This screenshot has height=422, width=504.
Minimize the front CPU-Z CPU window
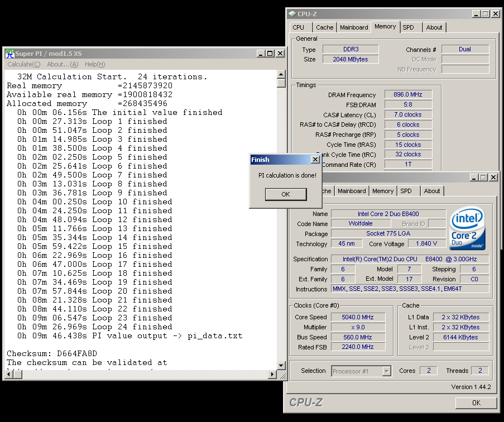click(x=474, y=177)
